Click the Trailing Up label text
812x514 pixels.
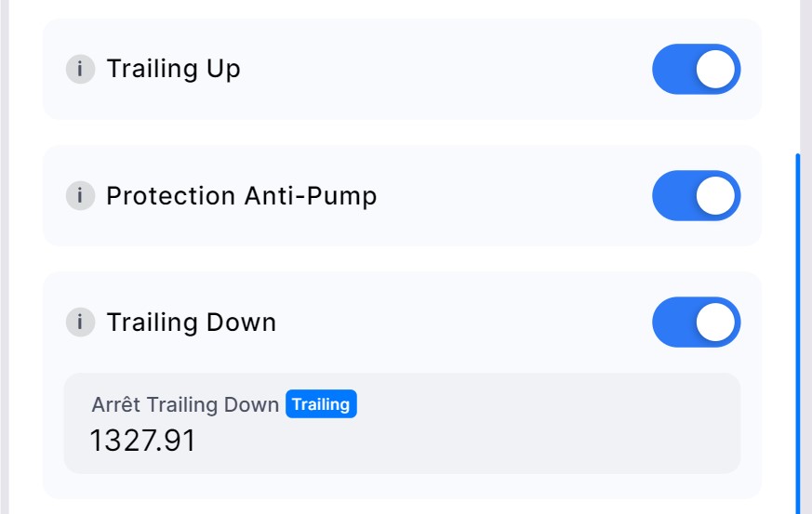(173, 70)
